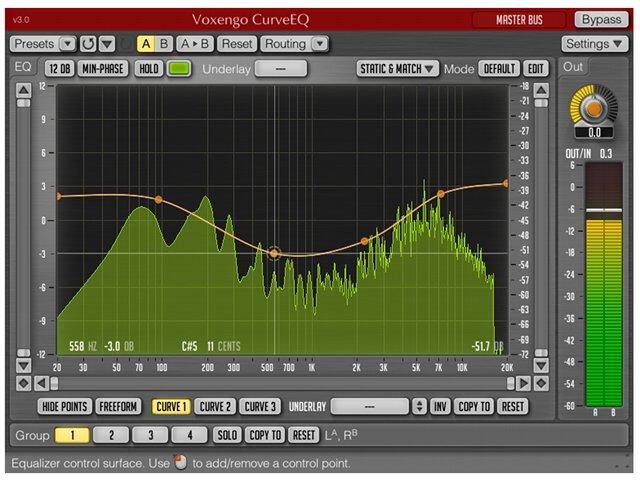640x480 pixels.
Task: Open the Presets dropdown arrow
Action: coord(68,44)
